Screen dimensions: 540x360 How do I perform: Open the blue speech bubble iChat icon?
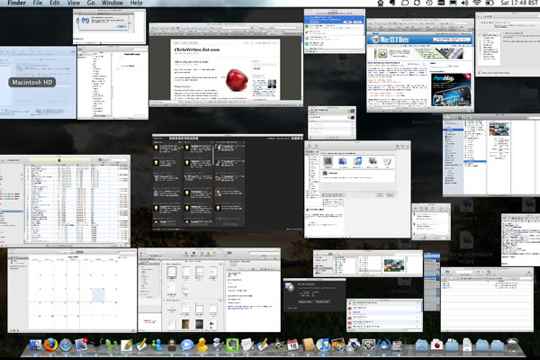click(187, 345)
